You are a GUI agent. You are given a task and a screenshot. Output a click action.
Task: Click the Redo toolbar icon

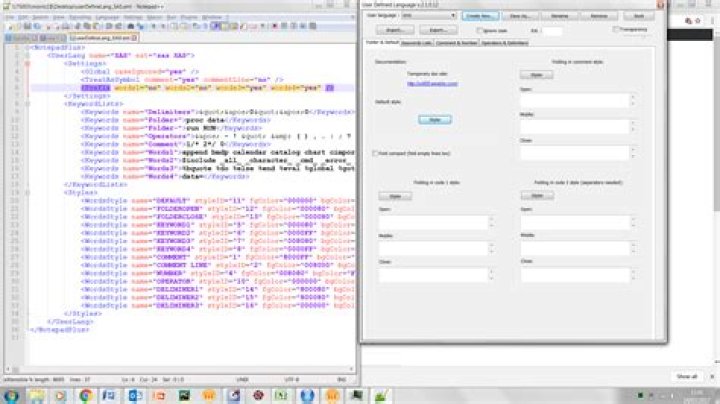coord(119,26)
